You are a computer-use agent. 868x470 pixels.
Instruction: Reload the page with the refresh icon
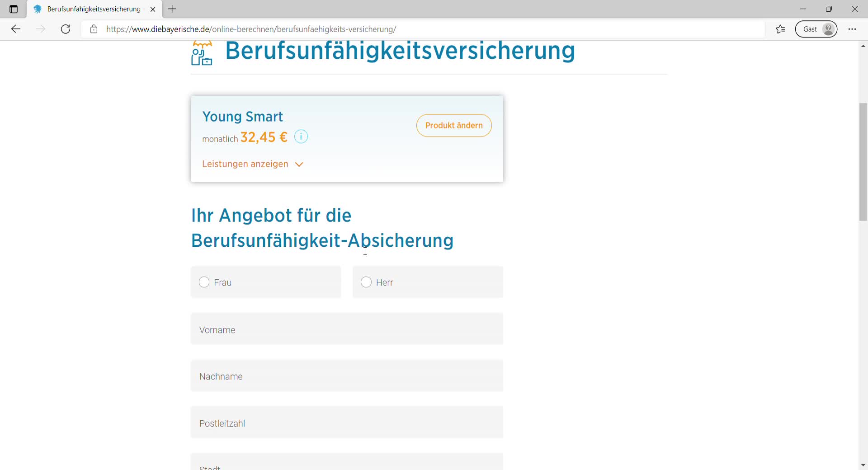(66, 29)
